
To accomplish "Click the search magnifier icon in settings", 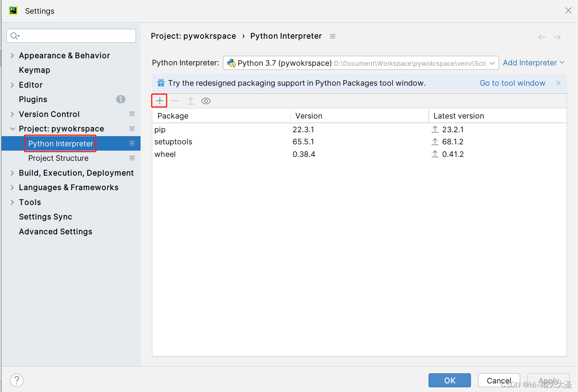I will pos(15,36).
